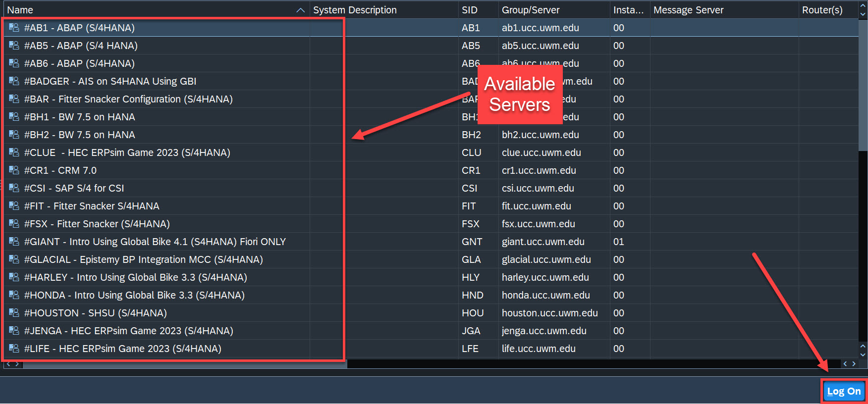Viewport: 868px width, 404px height.
Task: Click the connection icon for #BADGER row
Action: pos(14,81)
